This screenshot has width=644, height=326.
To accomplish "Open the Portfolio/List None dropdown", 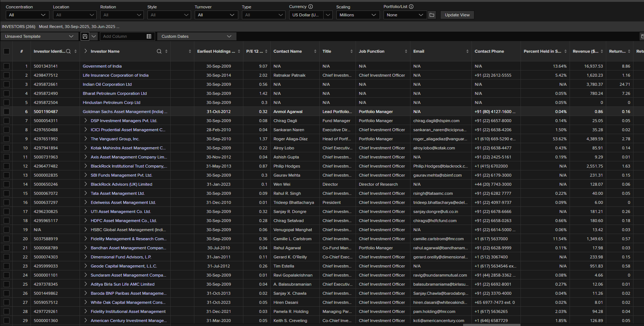I will [x=405, y=15].
